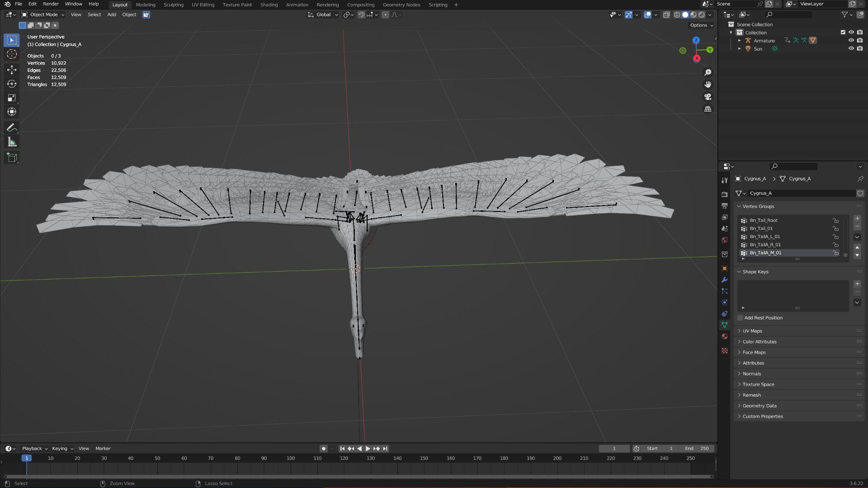
Task: Add a new shape key with plus
Action: (x=857, y=284)
